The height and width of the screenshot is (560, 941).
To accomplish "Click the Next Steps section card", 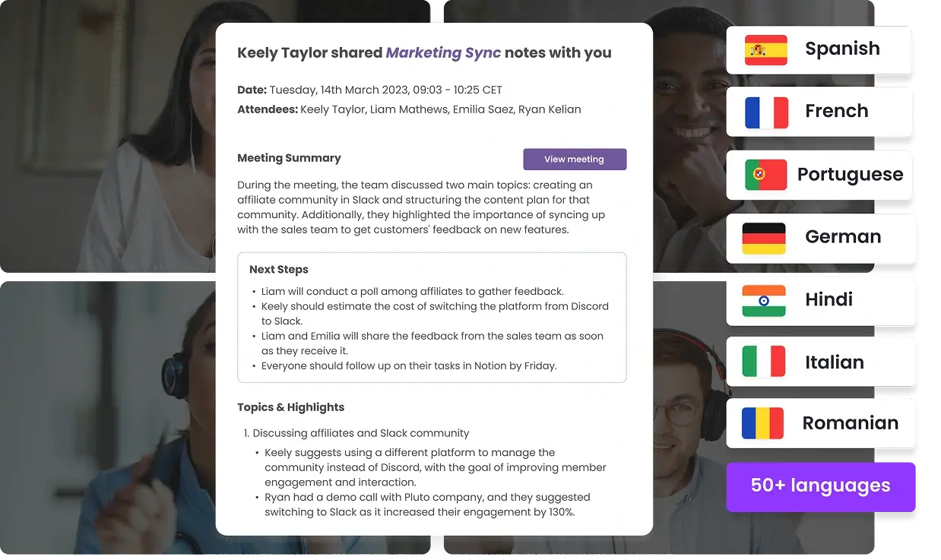I will (x=432, y=317).
